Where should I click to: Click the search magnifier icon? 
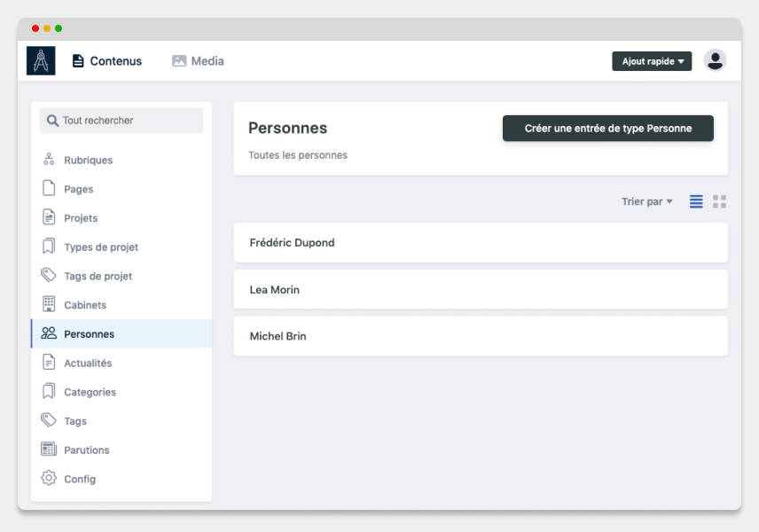coord(52,120)
